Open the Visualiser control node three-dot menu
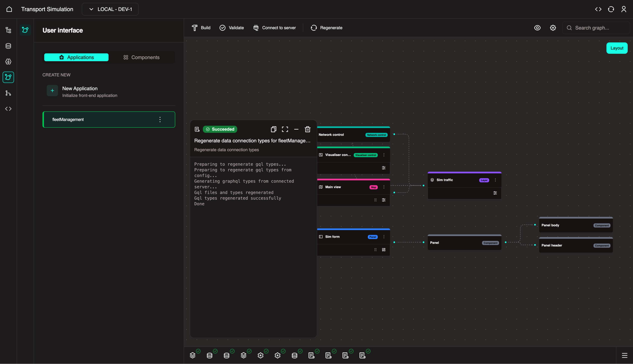 (x=384, y=155)
